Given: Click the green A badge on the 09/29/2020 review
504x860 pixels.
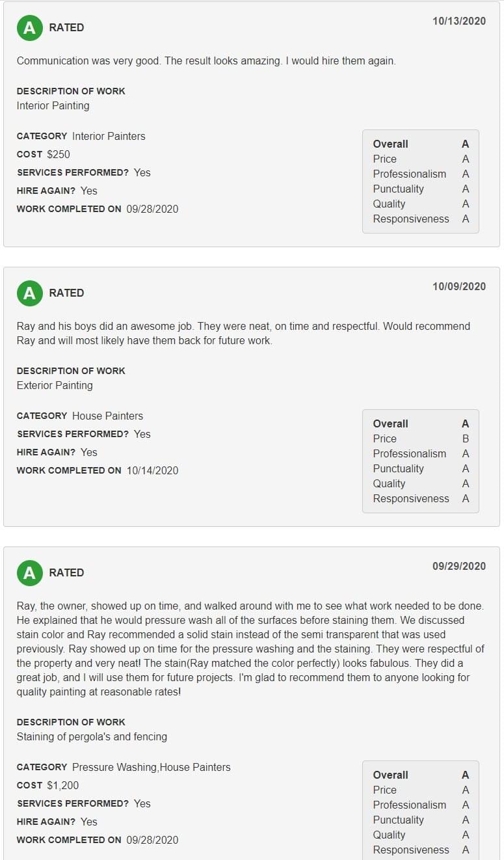Looking at the screenshot, I should [x=29, y=572].
